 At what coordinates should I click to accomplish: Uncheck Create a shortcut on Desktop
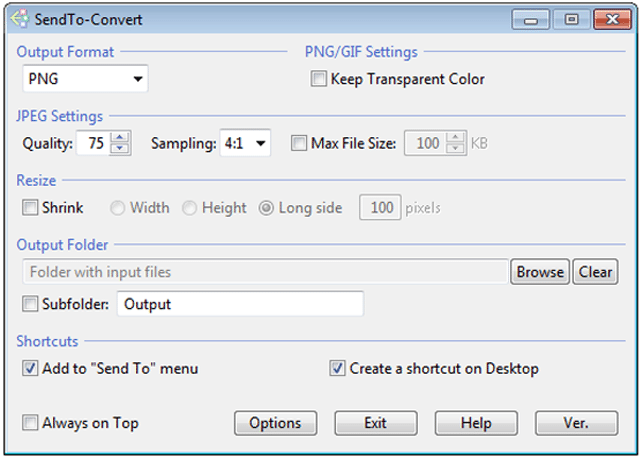337,368
